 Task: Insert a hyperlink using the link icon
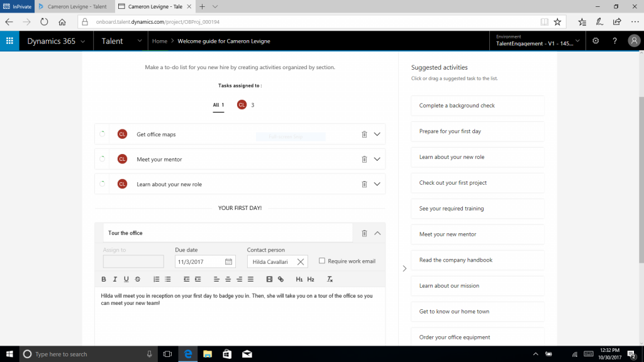point(280,279)
